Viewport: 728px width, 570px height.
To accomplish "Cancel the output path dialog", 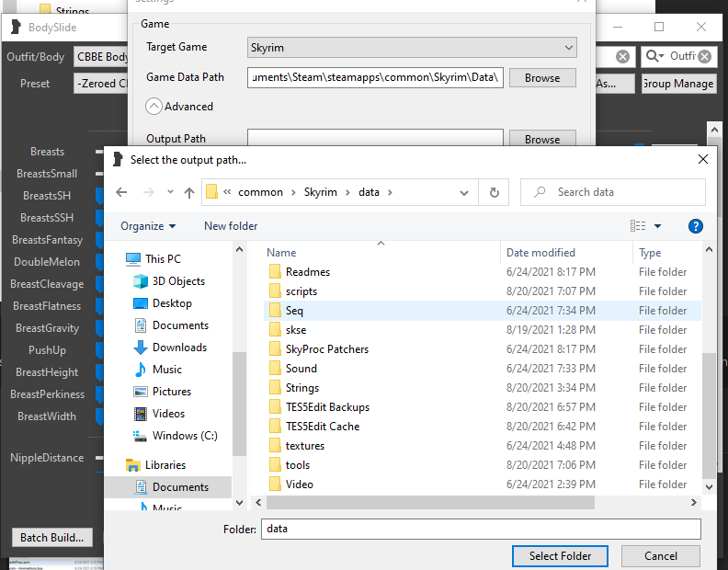I will (660, 556).
